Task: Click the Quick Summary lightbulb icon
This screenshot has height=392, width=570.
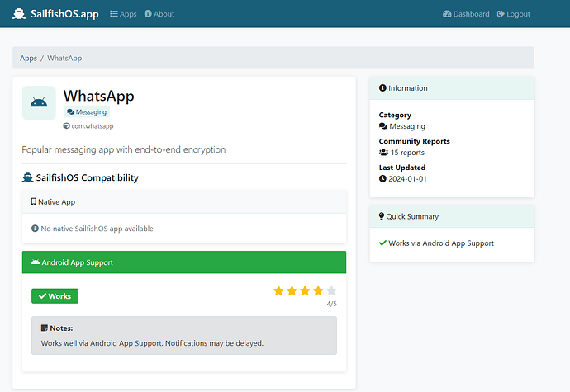Action: [382, 216]
